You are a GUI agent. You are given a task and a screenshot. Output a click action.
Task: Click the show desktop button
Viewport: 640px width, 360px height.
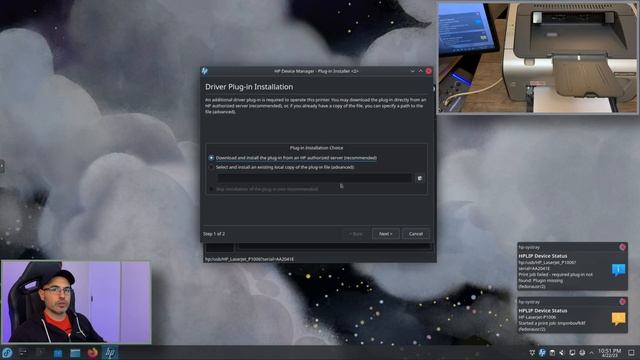(x=631, y=353)
